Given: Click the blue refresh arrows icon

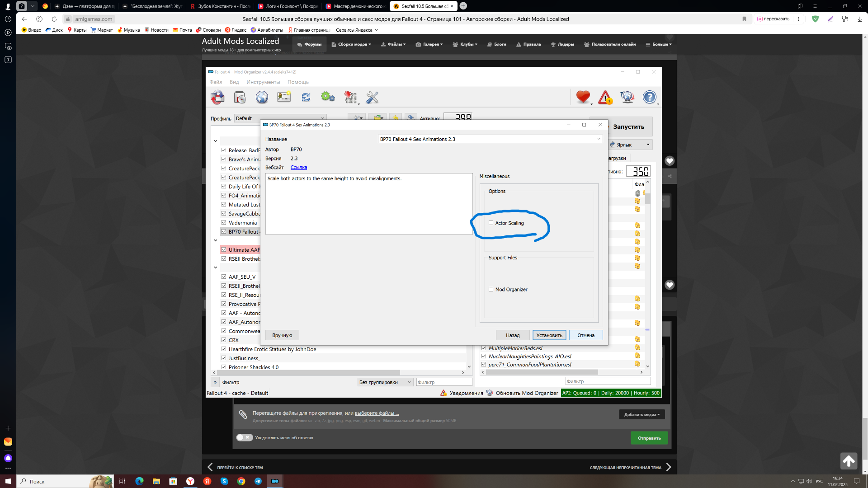Looking at the screenshot, I should pyautogui.click(x=306, y=97).
